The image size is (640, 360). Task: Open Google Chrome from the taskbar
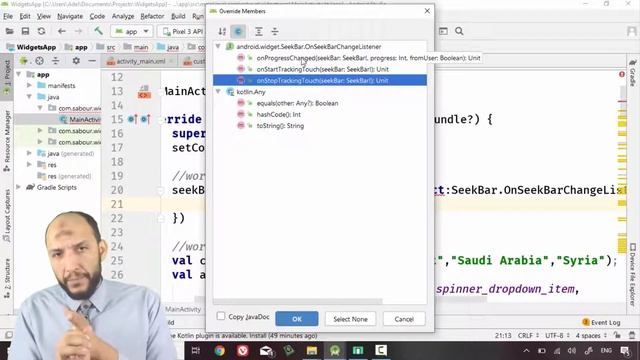[x=219, y=351]
